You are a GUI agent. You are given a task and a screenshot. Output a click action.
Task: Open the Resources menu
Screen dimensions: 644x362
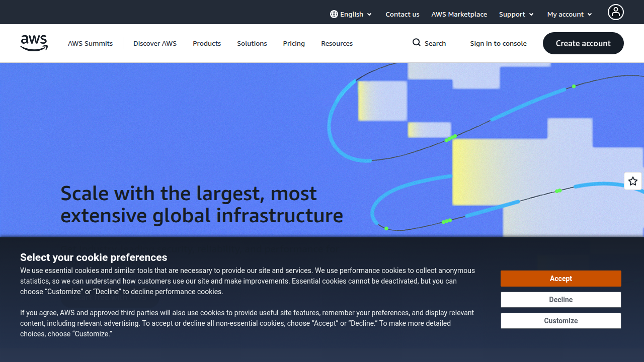[337, 43]
